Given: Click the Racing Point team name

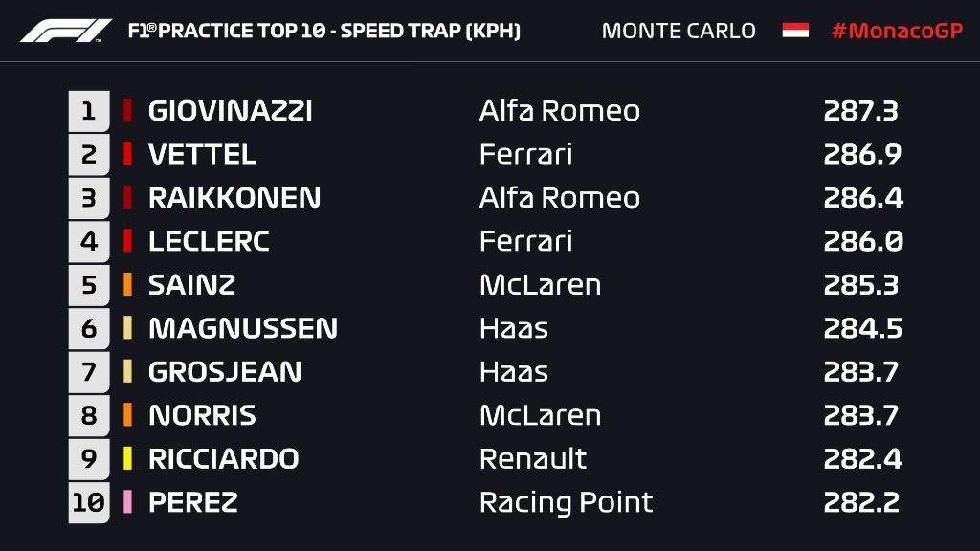Looking at the screenshot, I should point(566,502).
